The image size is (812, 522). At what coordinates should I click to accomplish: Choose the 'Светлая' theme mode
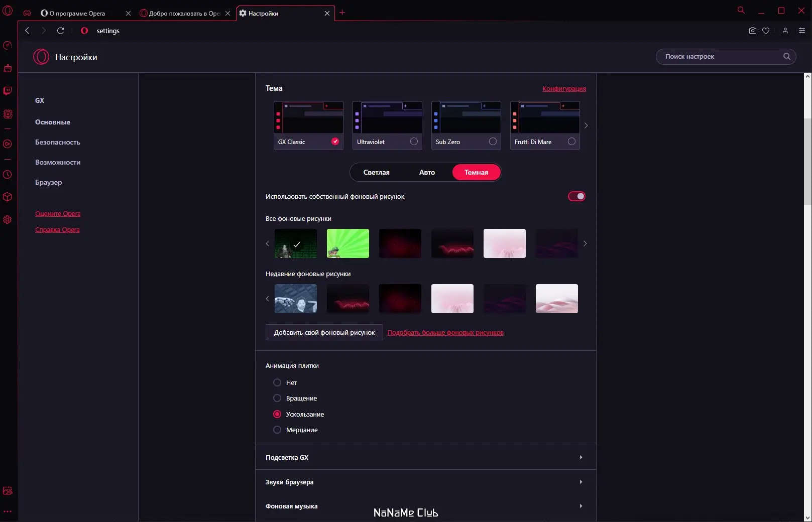tap(377, 172)
